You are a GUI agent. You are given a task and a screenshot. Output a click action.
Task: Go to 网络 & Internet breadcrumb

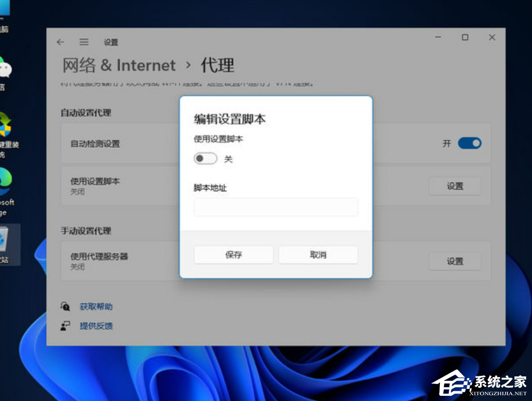pyautogui.click(x=119, y=65)
